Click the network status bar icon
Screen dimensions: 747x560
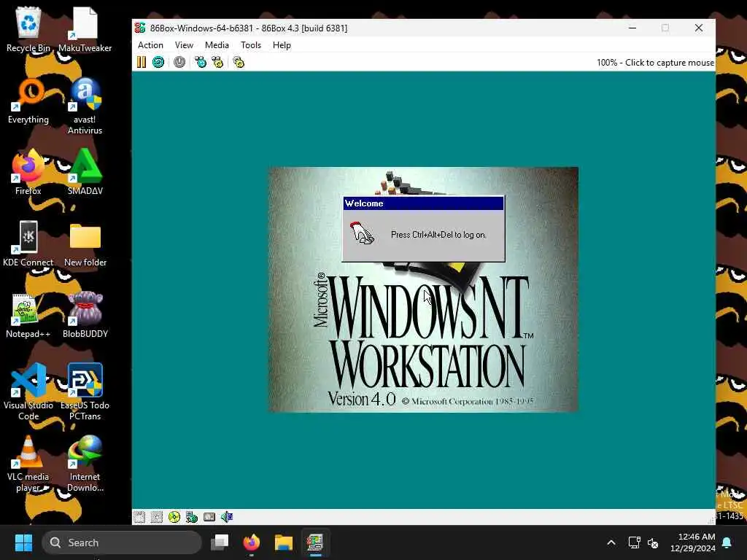point(192,517)
